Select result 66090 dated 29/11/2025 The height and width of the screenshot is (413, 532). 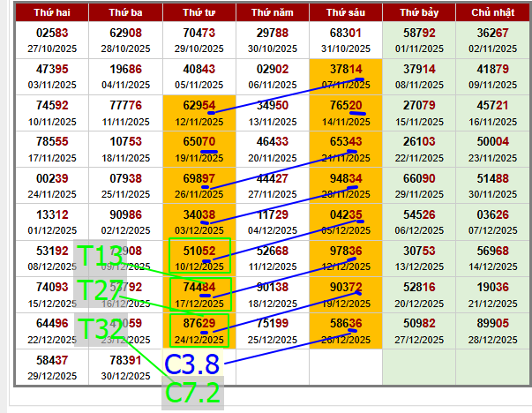418,178
